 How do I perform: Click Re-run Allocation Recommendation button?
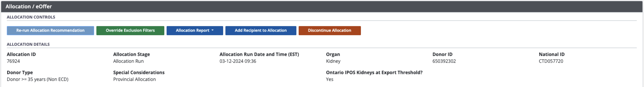coord(50,30)
